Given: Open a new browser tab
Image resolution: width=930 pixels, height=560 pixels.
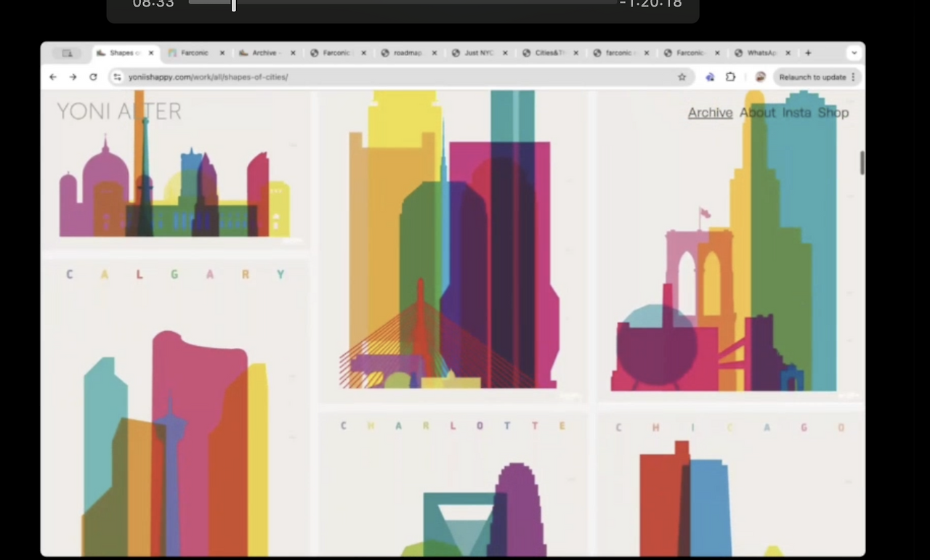Looking at the screenshot, I should (x=808, y=53).
